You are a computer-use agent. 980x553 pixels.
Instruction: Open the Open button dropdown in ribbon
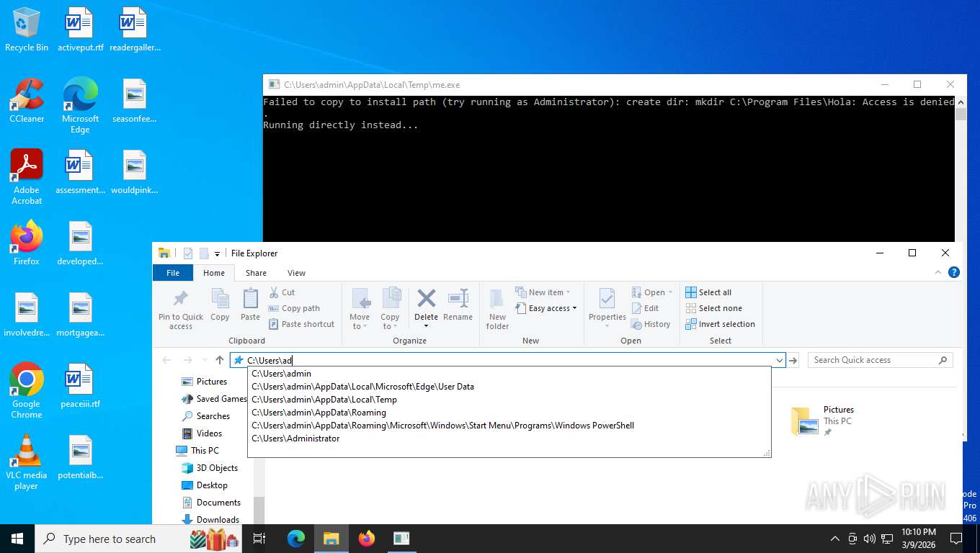(x=652, y=292)
